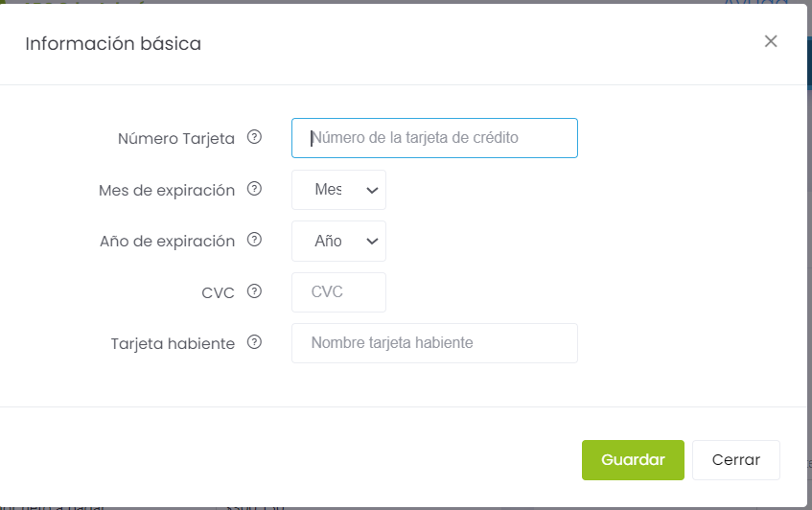
Task: Click the Mes de expiración label
Action: click(x=166, y=190)
